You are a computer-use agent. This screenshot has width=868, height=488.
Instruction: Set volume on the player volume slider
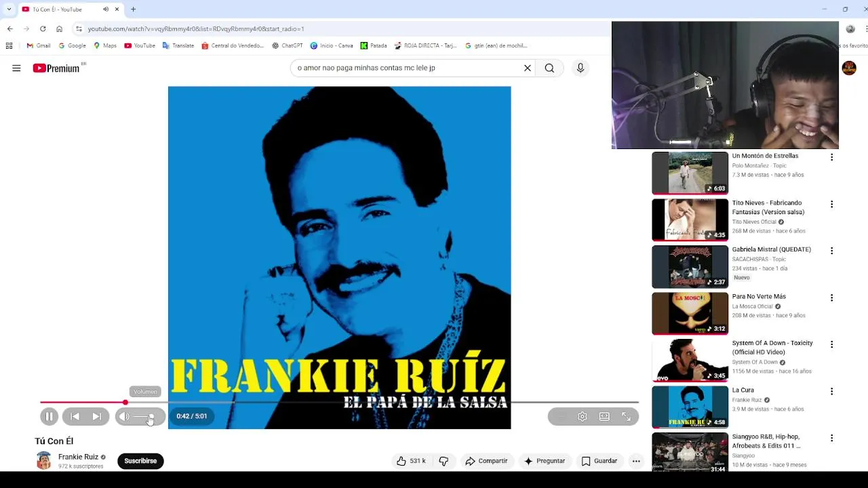pos(144,416)
